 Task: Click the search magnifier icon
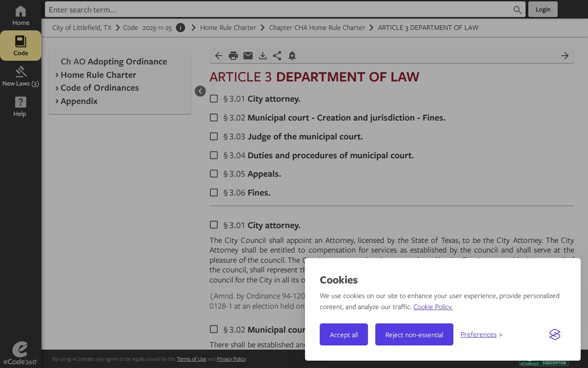(x=518, y=10)
